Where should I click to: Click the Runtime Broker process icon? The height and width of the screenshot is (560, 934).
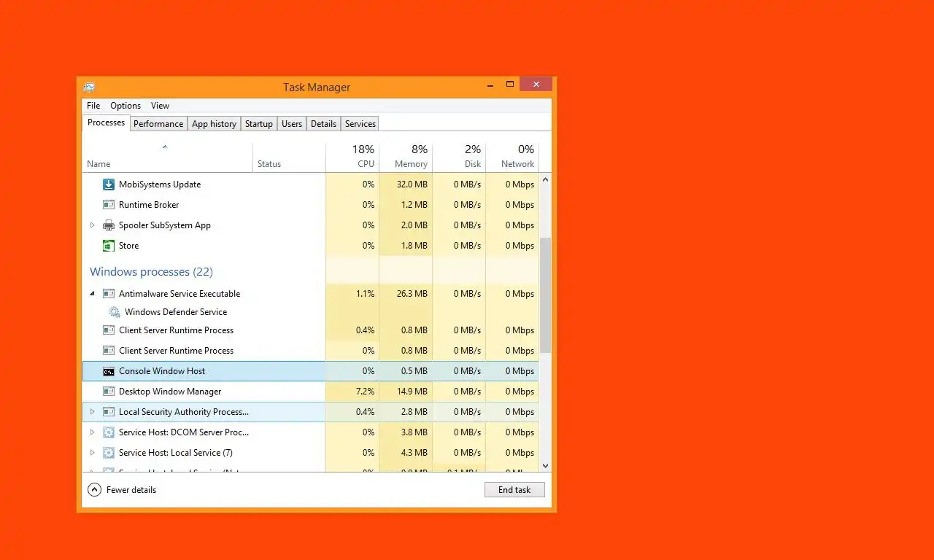coord(109,205)
